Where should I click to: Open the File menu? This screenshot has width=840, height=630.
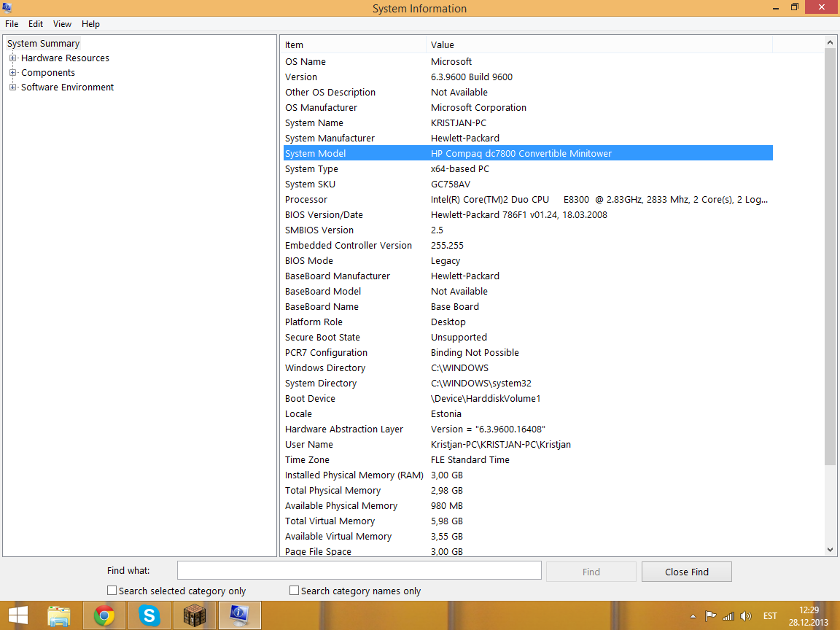click(12, 24)
